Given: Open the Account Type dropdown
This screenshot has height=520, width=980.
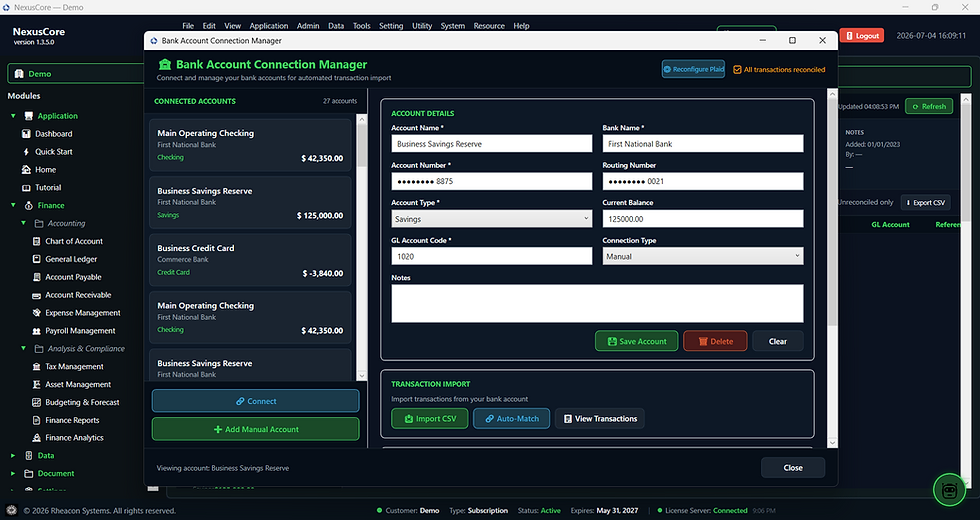Looking at the screenshot, I should (x=491, y=219).
